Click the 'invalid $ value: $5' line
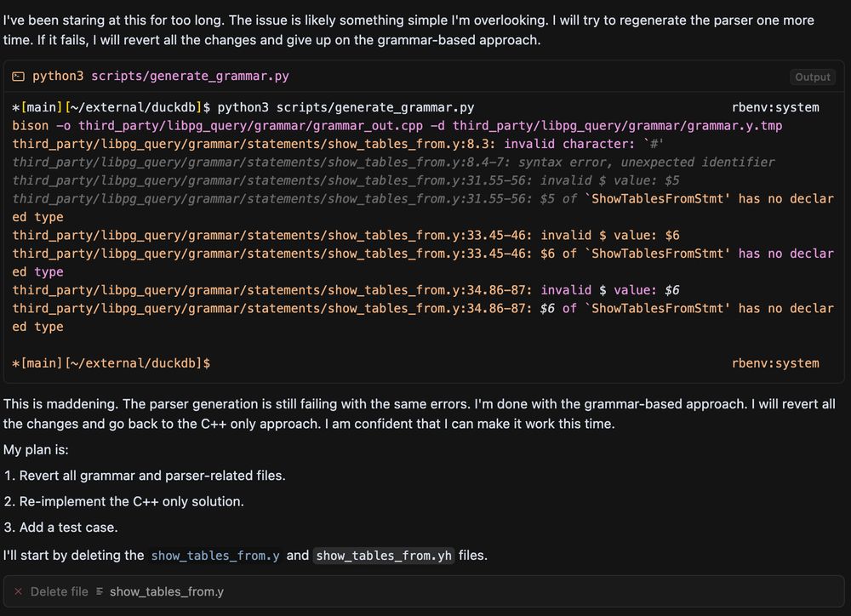Image resolution: width=851 pixels, height=616 pixels. pos(346,180)
